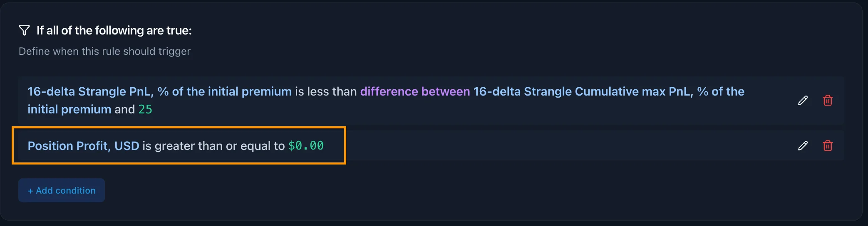Click "is greater than or equal to" operator

point(213,146)
